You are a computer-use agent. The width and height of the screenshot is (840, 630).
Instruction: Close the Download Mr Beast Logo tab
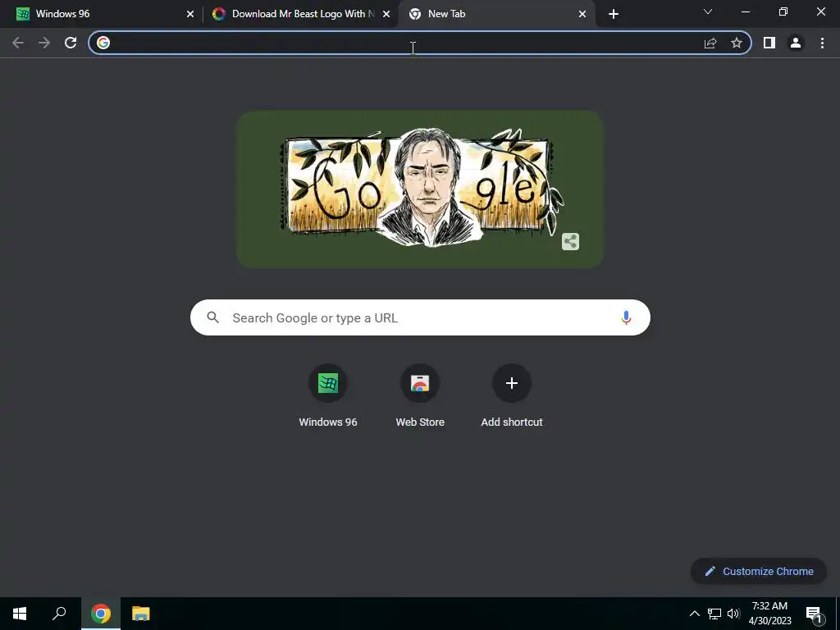point(386,14)
